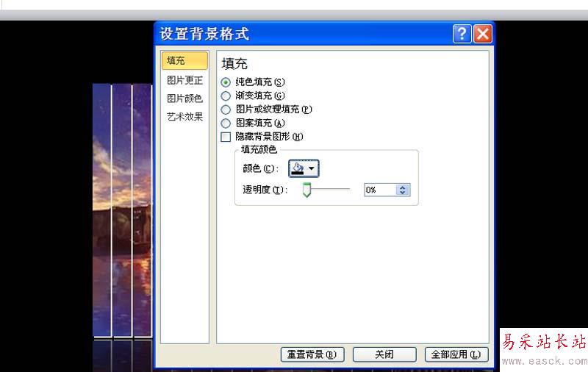This screenshot has height=372, width=588.
Task: Select the third vertical picture strip on slide
Action: click(143, 210)
